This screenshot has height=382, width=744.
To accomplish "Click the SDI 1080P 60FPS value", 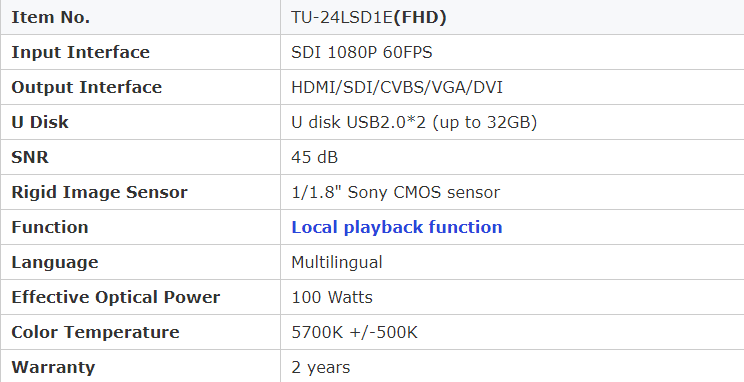I will pos(362,52).
